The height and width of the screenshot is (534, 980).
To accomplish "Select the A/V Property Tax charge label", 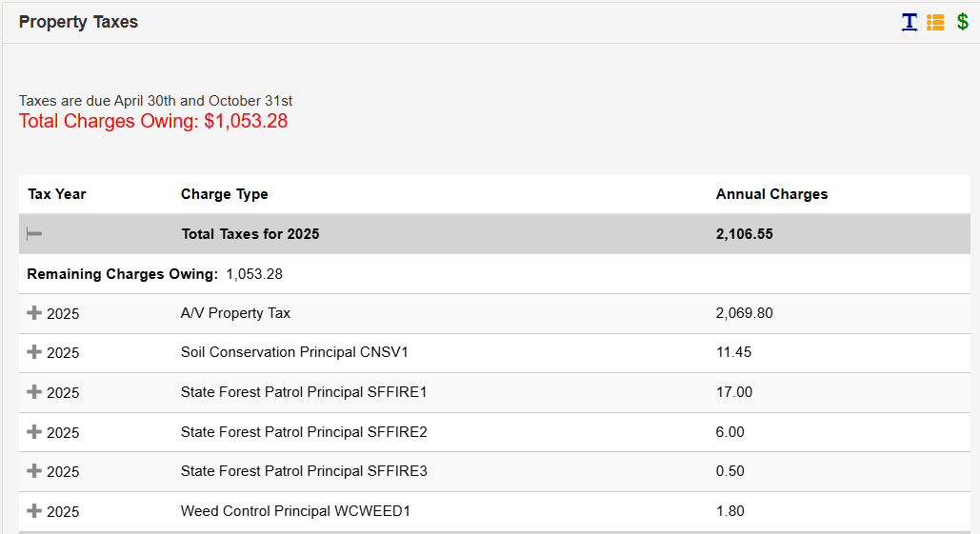I will pyautogui.click(x=235, y=313).
